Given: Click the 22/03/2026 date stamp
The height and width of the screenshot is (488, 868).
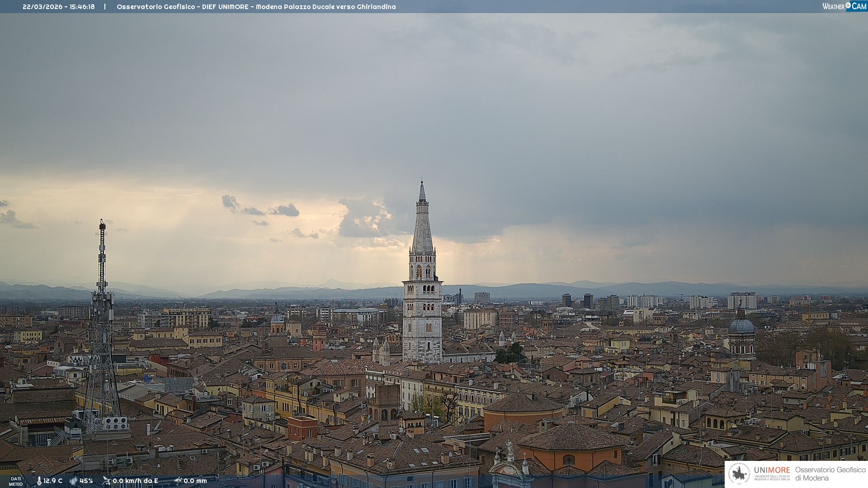Looking at the screenshot, I should pyautogui.click(x=42, y=7).
